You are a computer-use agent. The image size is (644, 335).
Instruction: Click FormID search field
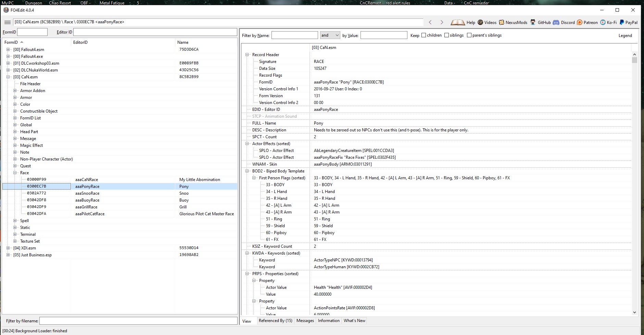[x=32, y=32]
